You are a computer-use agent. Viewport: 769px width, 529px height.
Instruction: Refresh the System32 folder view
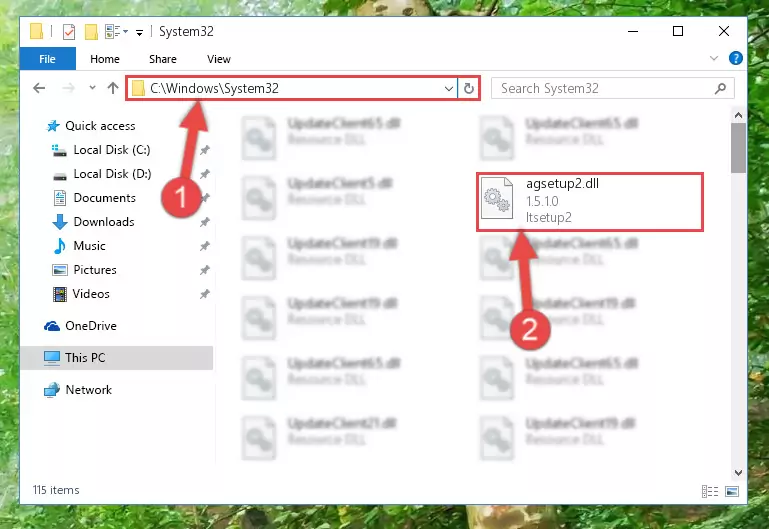pos(468,88)
